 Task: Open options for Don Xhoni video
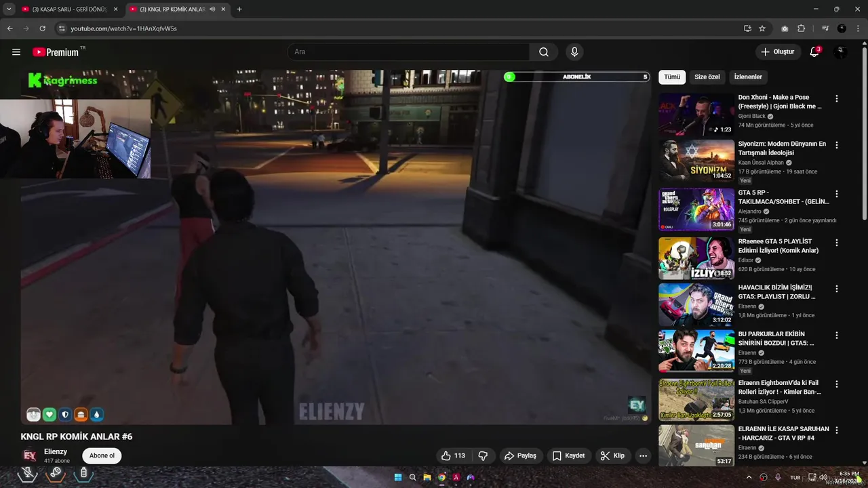pos(836,98)
